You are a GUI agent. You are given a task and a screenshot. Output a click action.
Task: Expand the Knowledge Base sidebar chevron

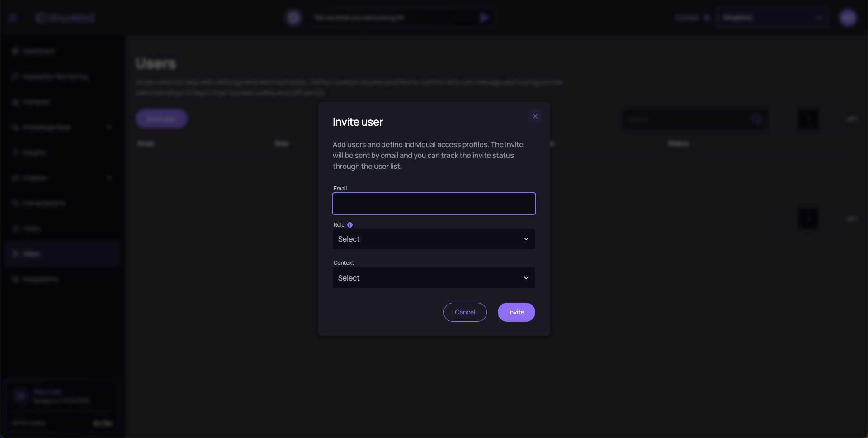click(109, 127)
